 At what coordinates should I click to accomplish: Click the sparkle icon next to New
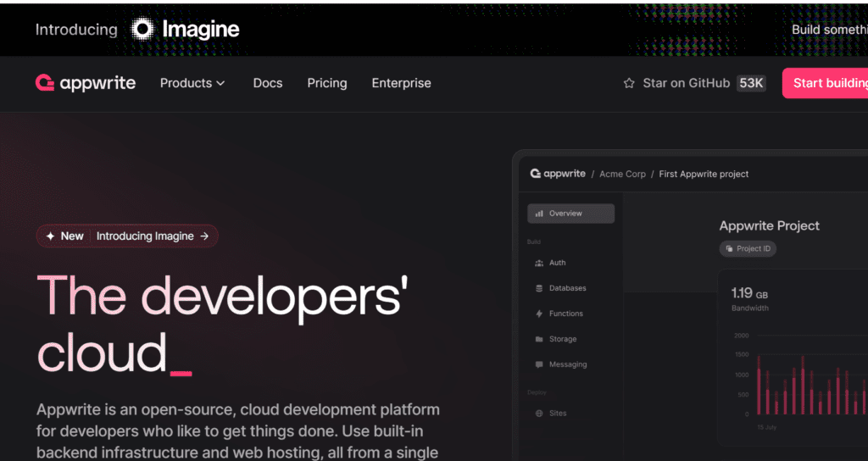tap(50, 236)
